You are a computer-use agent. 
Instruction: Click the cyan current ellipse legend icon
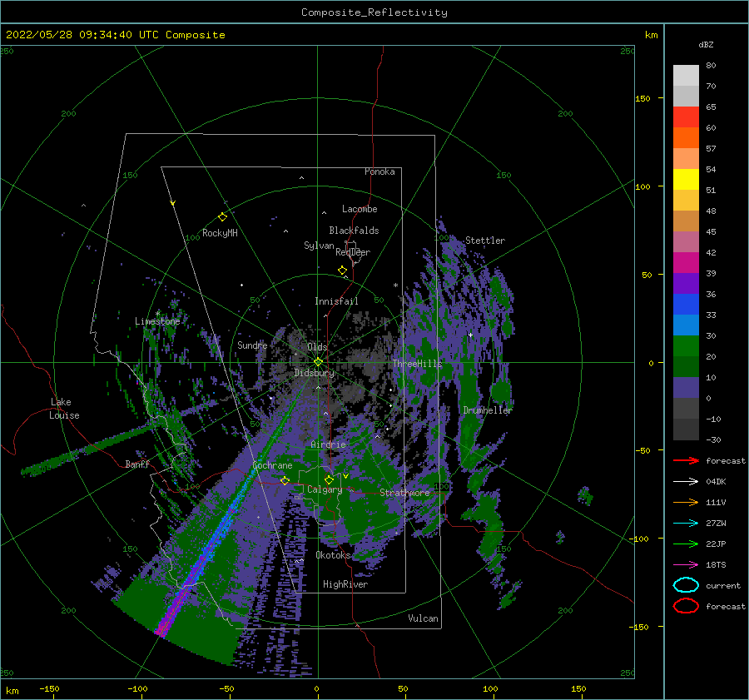[686, 585]
